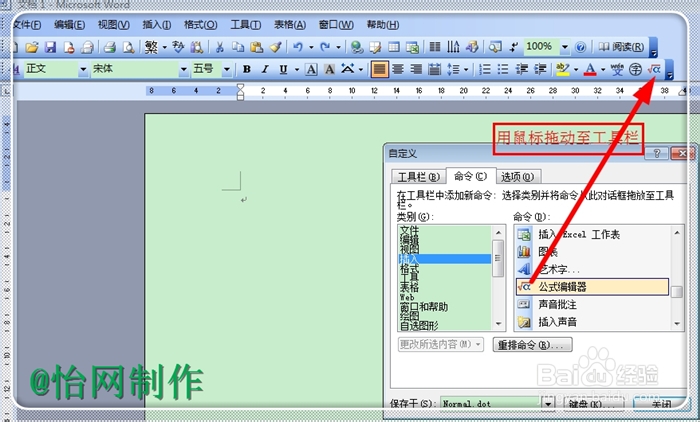Click the Columns layout icon
Image resolution: width=700 pixels, height=422 pixels.
[435, 47]
